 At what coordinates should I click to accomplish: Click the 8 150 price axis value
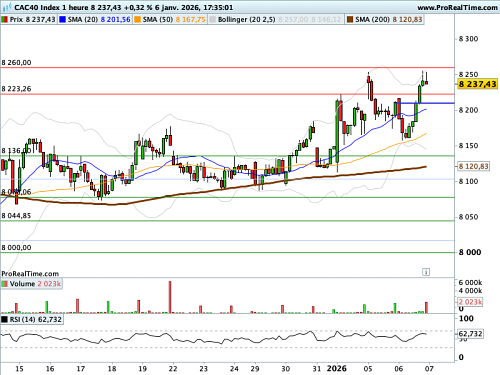[468, 146]
